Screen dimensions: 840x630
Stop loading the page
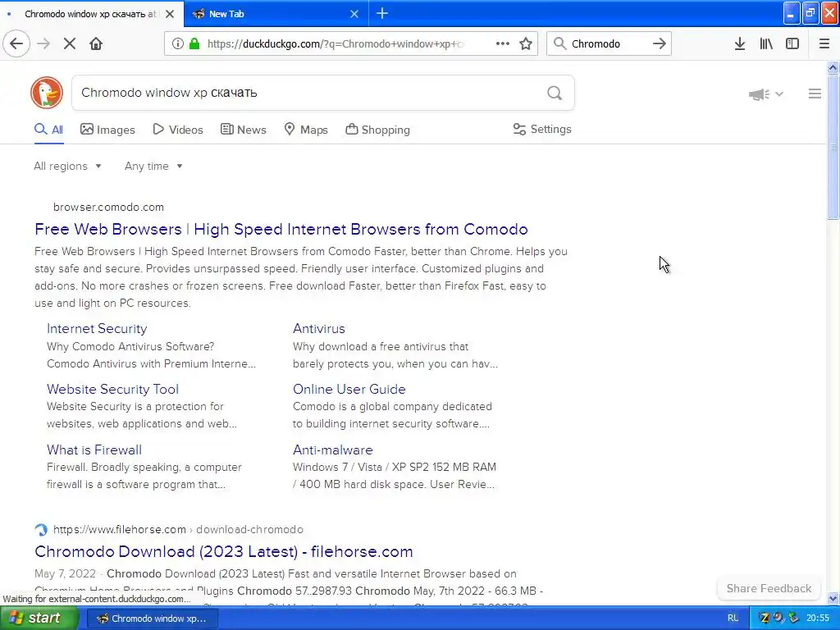[x=69, y=44]
